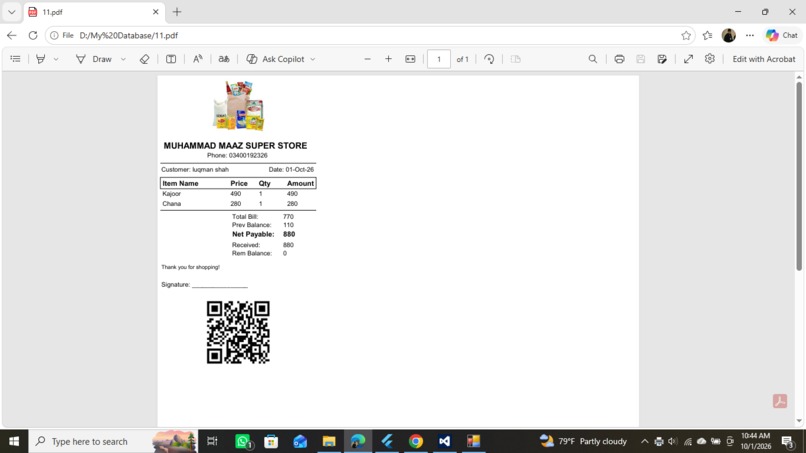Click the Save as icon
Image resolution: width=806 pixels, height=453 pixels.
[x=662, y=59]
